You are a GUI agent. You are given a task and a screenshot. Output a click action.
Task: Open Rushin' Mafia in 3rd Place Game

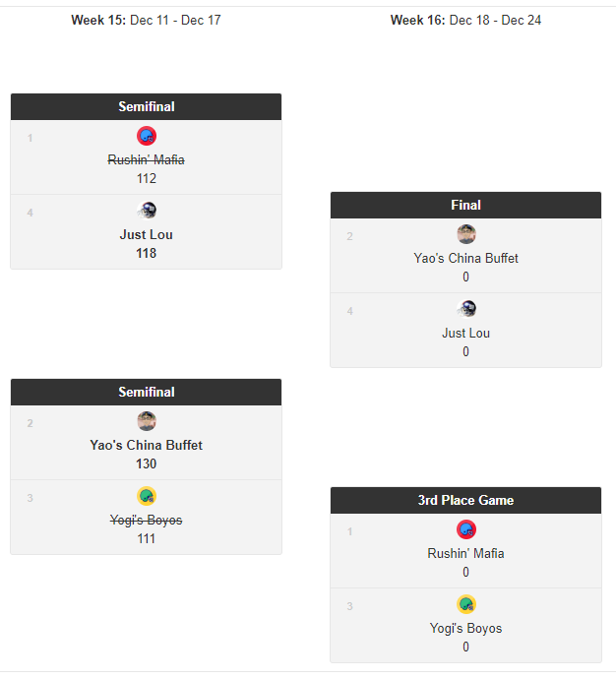pyautogui.click(x=466, y=553)
